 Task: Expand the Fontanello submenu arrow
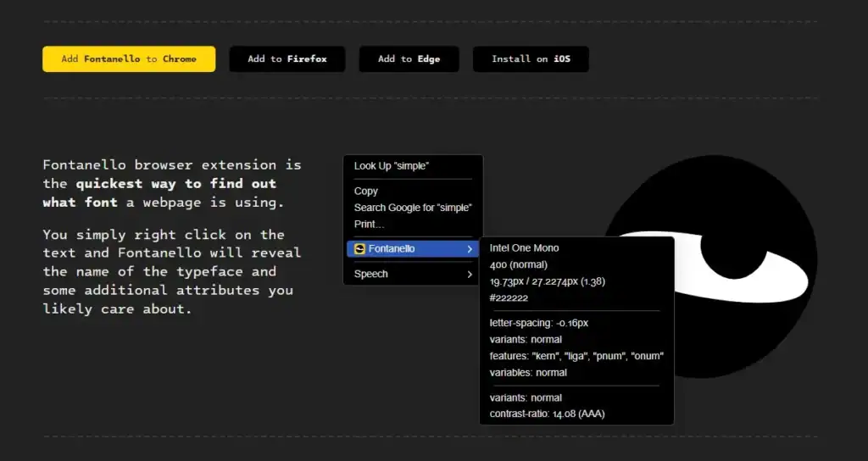click(470, 249)
